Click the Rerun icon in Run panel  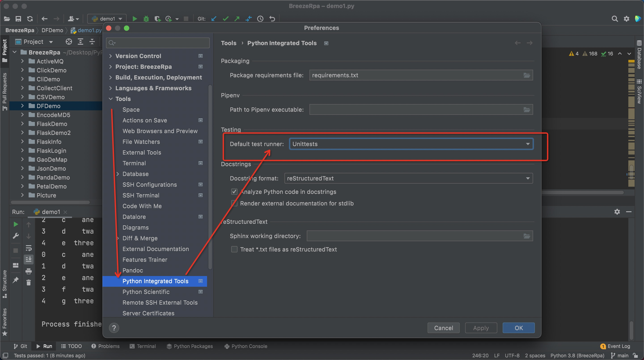(x=15, y=224)
